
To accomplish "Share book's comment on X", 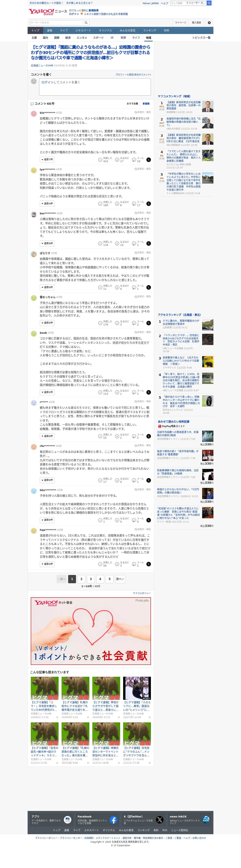I will tap(149, 393).
